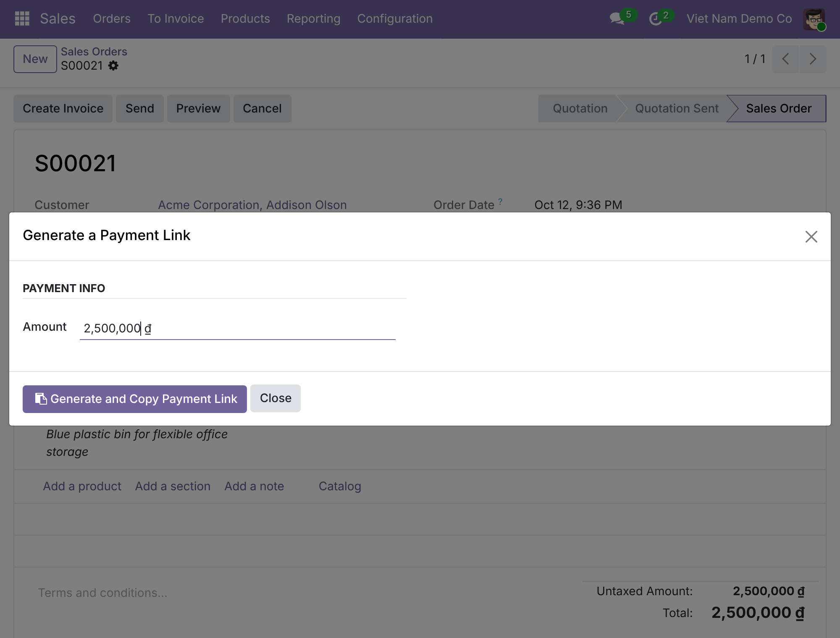The width and height of the screenshot is (840, 638).
Task: Click the dialog's Close button
Action: [x=276, y=398]
